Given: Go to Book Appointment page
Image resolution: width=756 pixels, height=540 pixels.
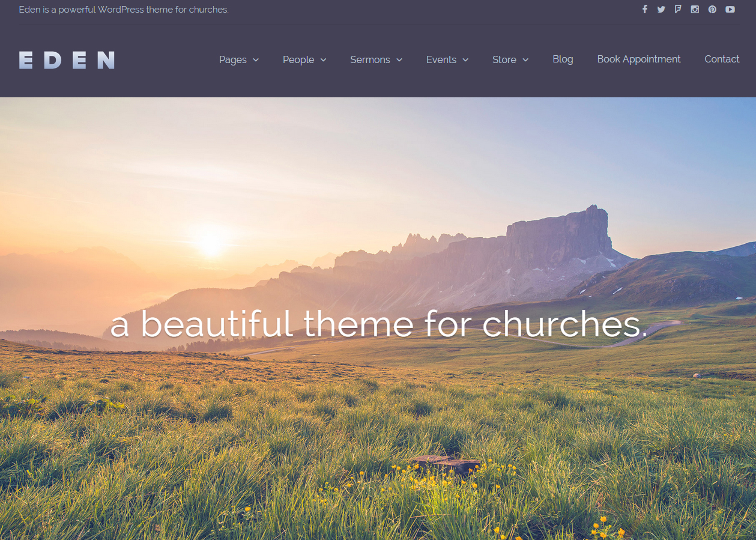Looking at the screenshot, I should coord(638,59).
